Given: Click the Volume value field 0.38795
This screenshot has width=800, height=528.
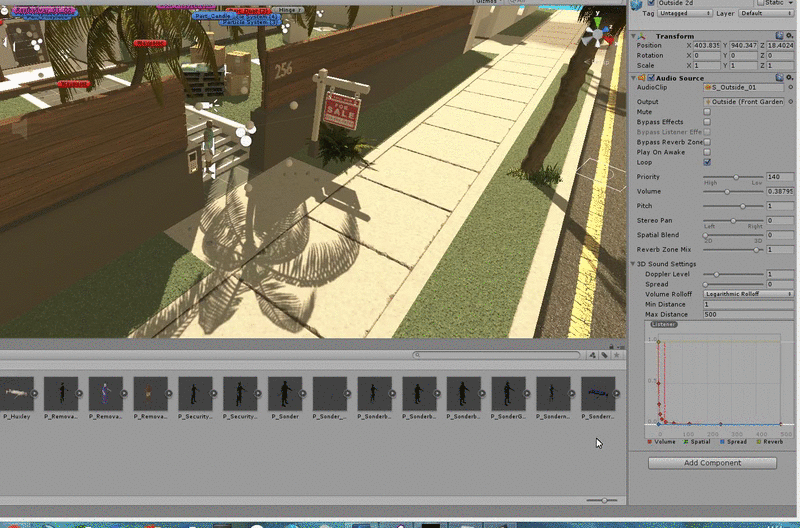Looking at the screenshot, I should (x=780, y=192).
